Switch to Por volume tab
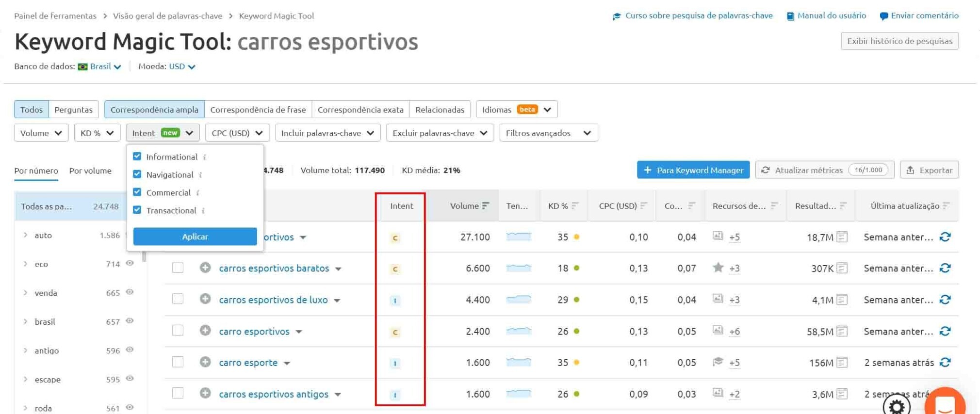The width and height of the screenshot is (980, 414). click(90, 171)
